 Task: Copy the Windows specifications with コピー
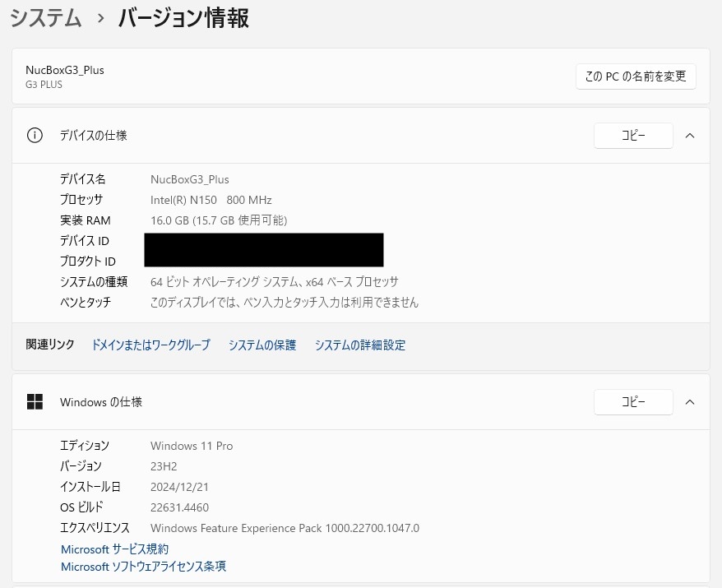[632, 402]
